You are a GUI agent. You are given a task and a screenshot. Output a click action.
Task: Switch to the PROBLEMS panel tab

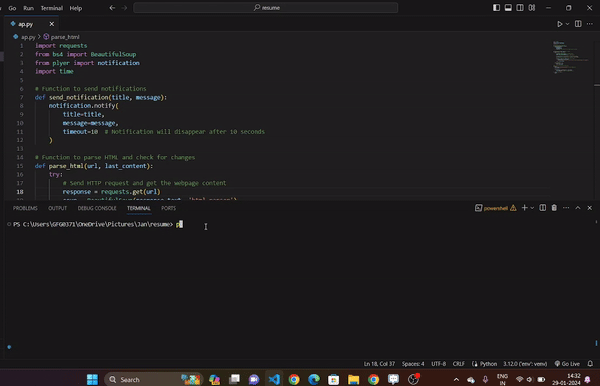25,208
